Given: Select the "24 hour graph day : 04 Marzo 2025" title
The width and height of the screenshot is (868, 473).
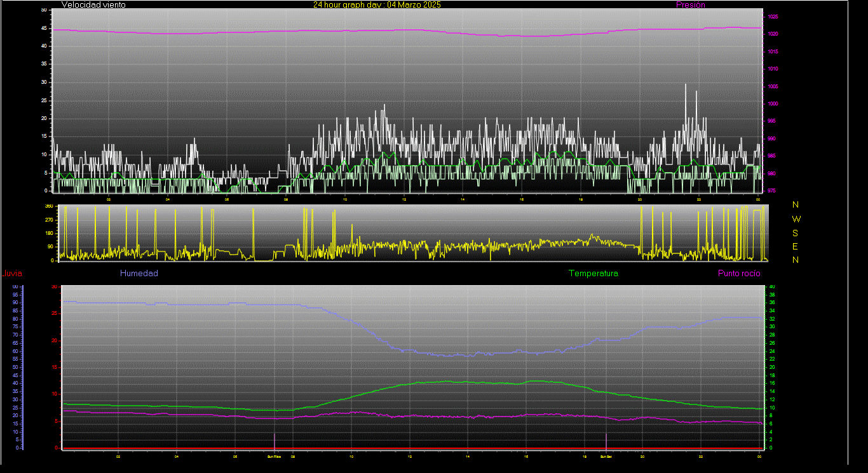Looking at the screenshot, I should tap(377, 4).
